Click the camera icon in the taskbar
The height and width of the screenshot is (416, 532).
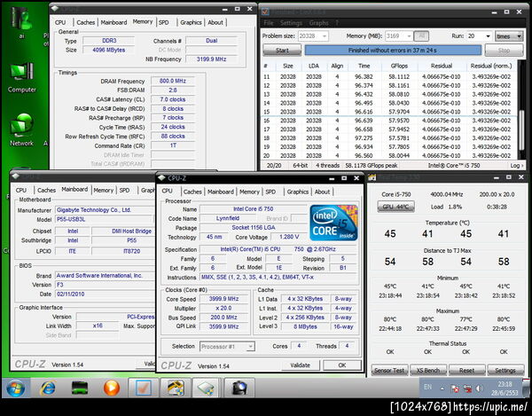[239, 388]
